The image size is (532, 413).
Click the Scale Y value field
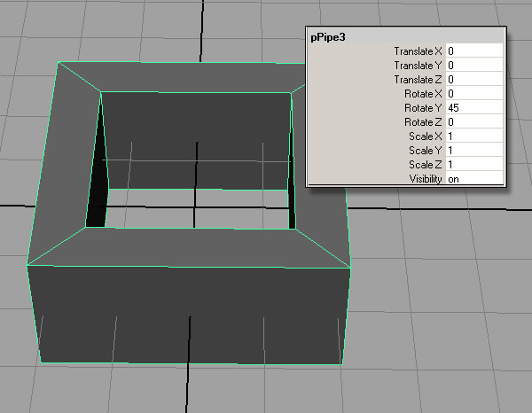pos(474,151)
